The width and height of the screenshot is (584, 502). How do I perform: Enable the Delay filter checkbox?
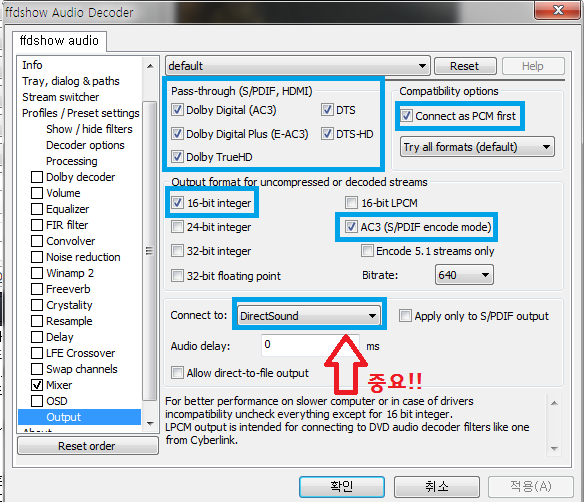pos(37,337)
